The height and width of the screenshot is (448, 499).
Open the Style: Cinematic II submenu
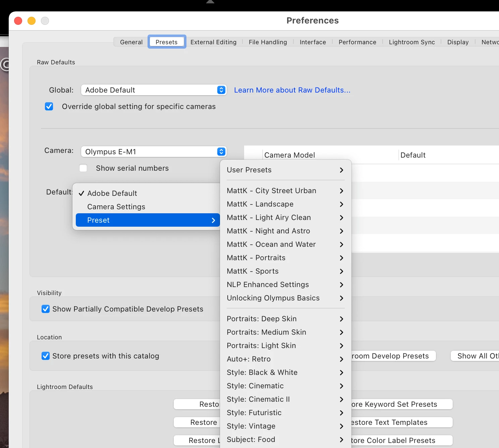click(x=285, y=399)
